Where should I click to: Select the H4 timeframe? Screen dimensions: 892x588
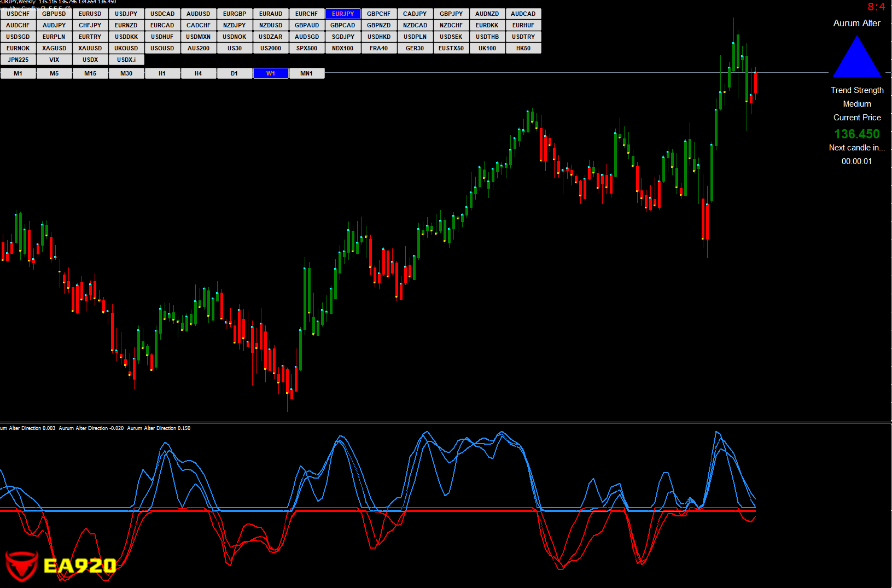click(199, 73)
